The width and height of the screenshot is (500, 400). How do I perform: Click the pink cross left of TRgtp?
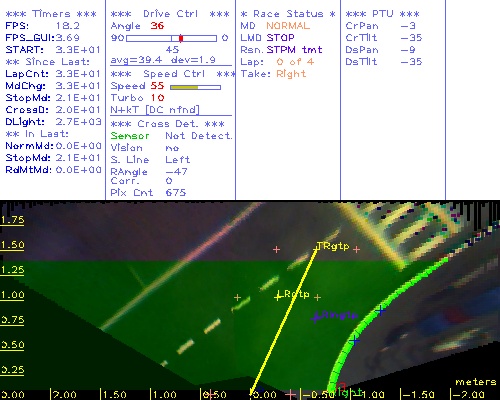(x=276, y=249)
